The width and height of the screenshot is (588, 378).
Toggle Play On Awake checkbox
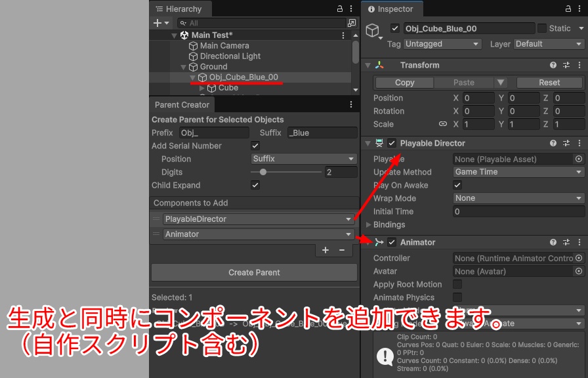[457, 185]
